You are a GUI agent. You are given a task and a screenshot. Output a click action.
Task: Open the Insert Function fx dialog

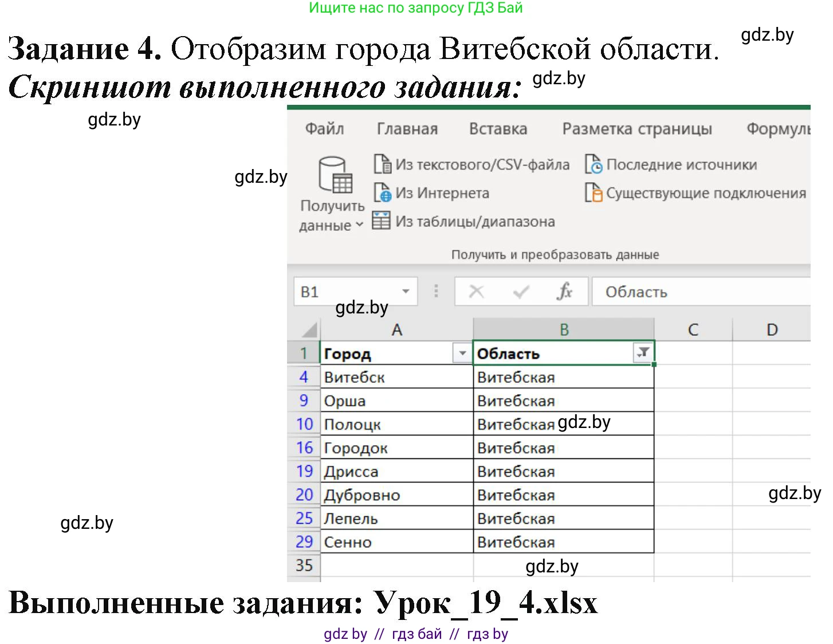coord(564,291)
